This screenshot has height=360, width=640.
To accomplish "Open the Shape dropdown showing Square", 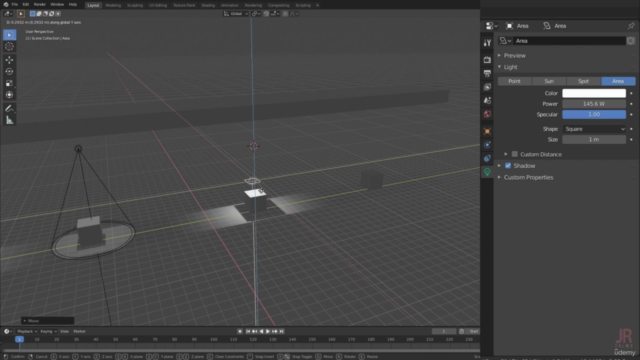I will [x=594, y=129].
